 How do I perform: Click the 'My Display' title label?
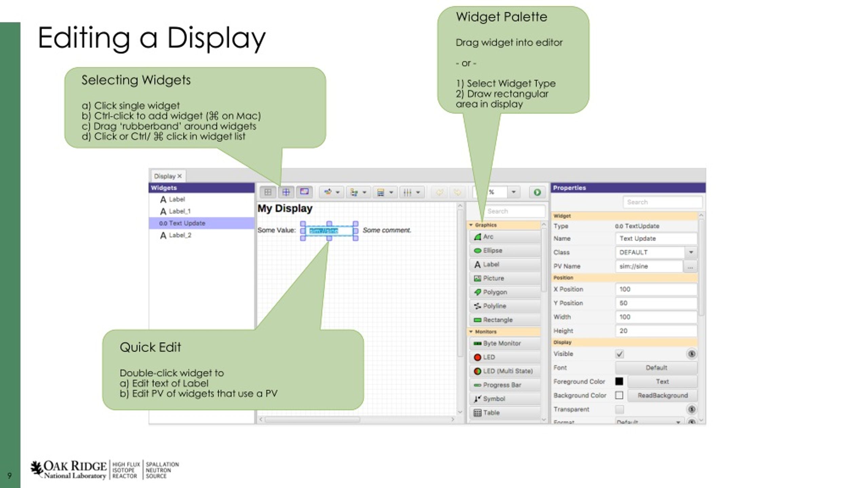(285, 208)
